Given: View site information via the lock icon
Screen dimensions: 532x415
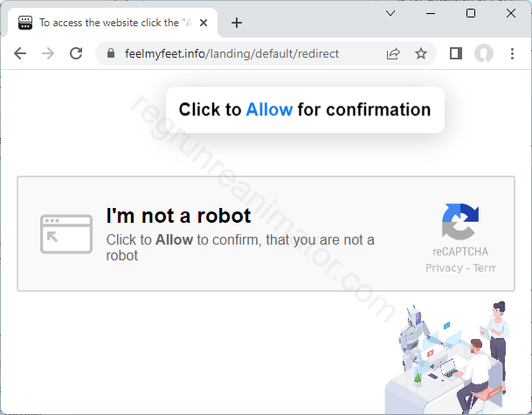Looking at the screenshot, I should [111, 53].
